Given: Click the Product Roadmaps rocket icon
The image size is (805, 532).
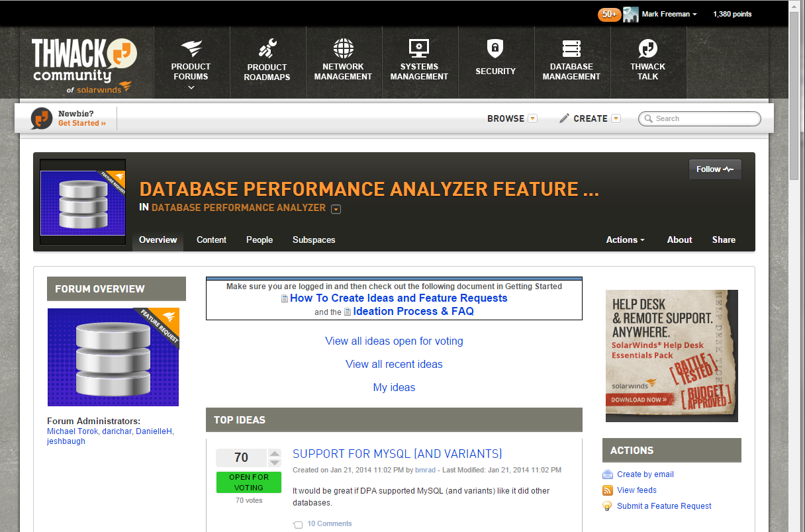Looking at the screenshot, I should point(267,49).
